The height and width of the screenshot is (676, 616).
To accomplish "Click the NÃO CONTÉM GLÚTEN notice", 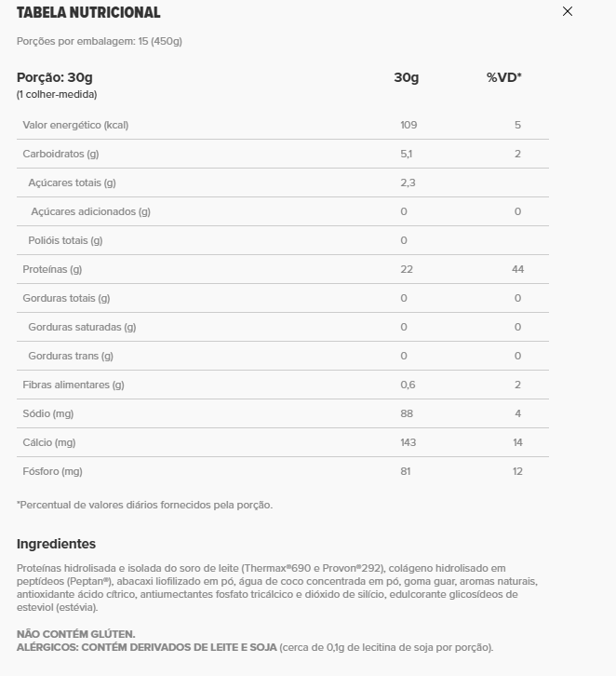I will point(75,634).
